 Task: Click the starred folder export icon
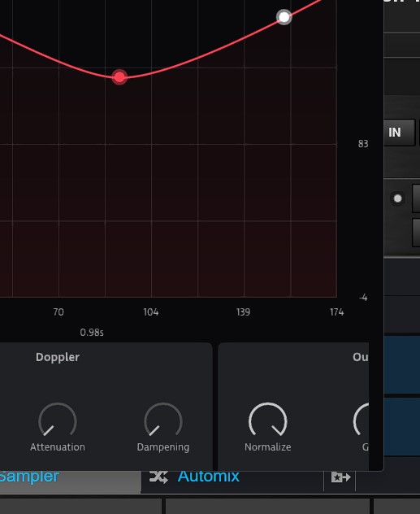(340, 477)
